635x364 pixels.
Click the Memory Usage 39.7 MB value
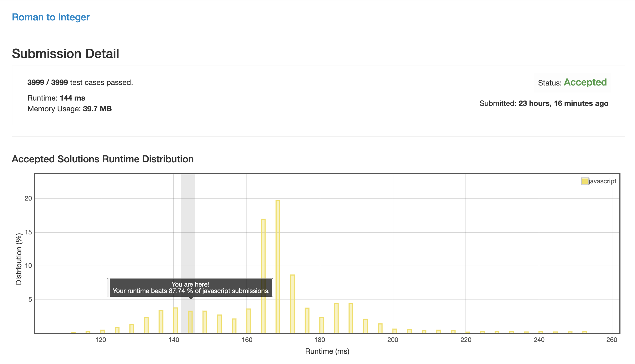coord(97,109)
